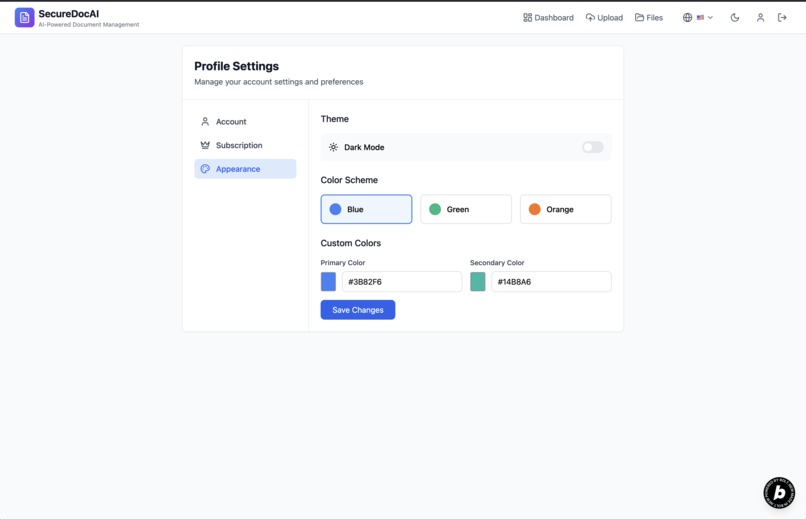Click the Dashboard grid icon
Image resolution: width=806 pixels, height=519 pixels.
(527, 17)
